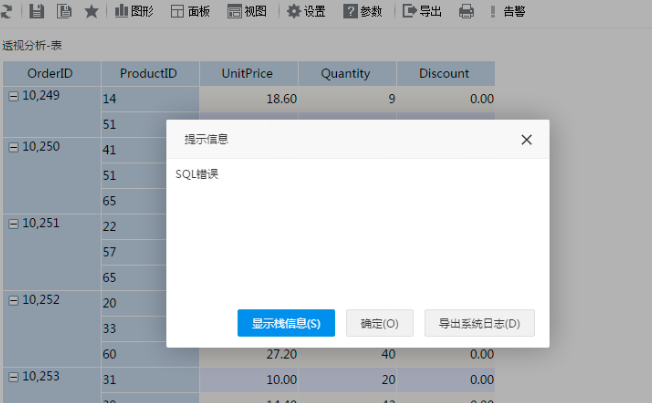652x403 pixels.
Task: Select ProductID cell 22
Action: pos(134,226)
